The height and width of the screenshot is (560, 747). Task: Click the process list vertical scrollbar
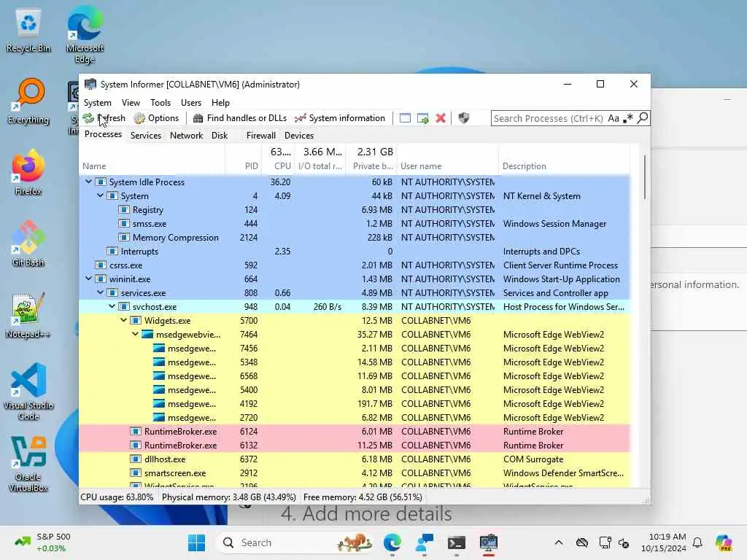[645, 177]
